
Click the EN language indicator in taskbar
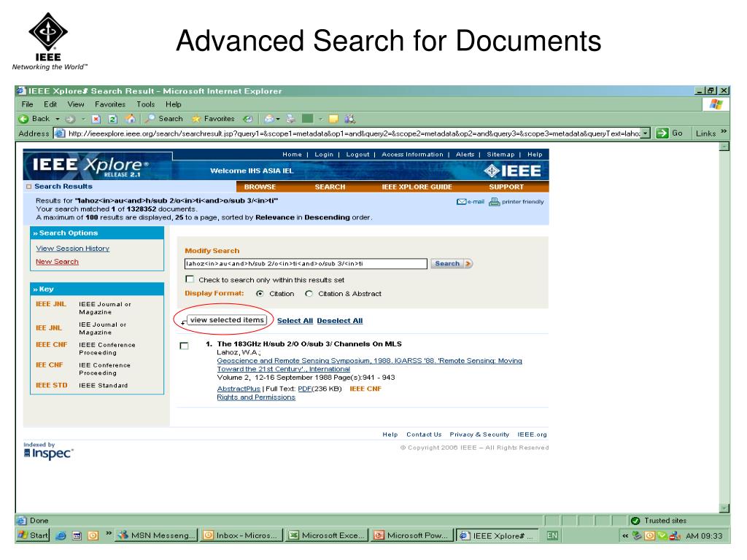click(x=552, y=536)
